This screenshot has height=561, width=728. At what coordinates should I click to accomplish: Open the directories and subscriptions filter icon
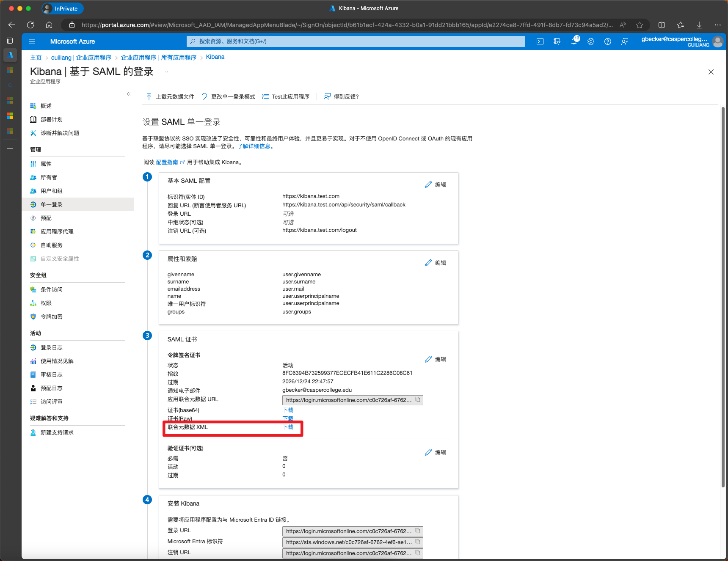pyautogui.click(x=557, y=41)
